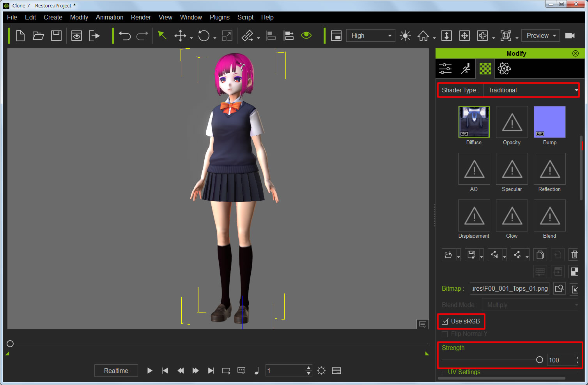Open the Physics atom tab

point(504,69)
